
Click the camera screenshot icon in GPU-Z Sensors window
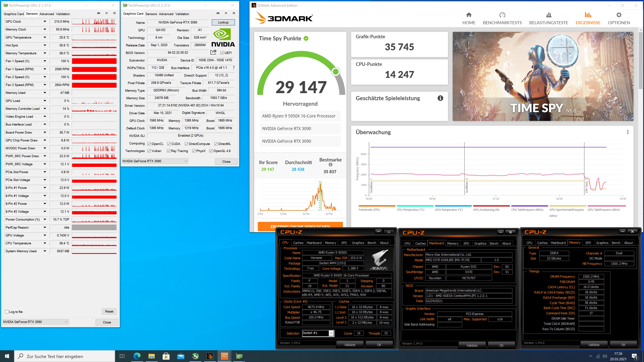pyautogui.click(x=98, y=13)
